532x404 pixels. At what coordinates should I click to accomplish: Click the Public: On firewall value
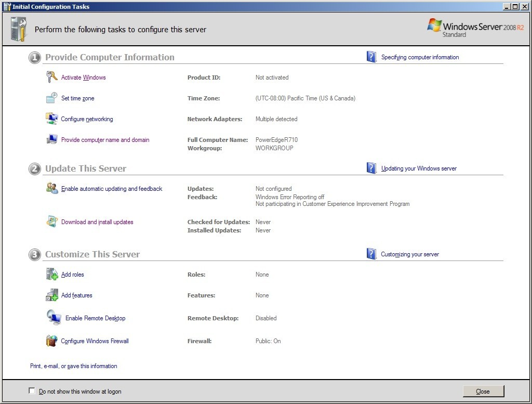(268, 341)
